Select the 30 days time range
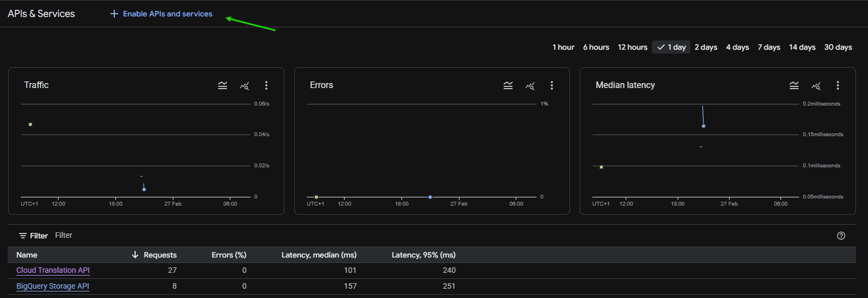The image size is (868, 298). coord(838,48)
